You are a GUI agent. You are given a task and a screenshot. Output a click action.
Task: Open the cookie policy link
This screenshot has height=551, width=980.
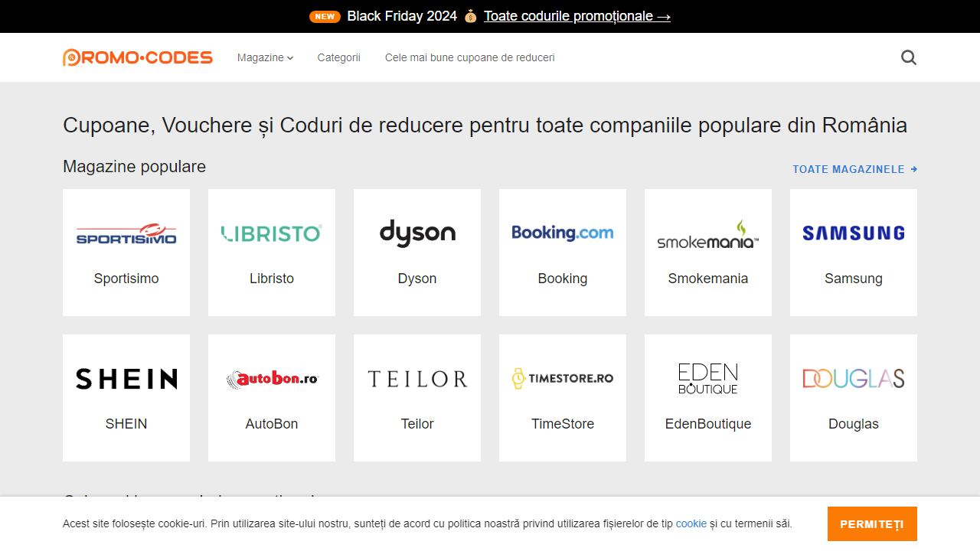(x=691, y=523)
